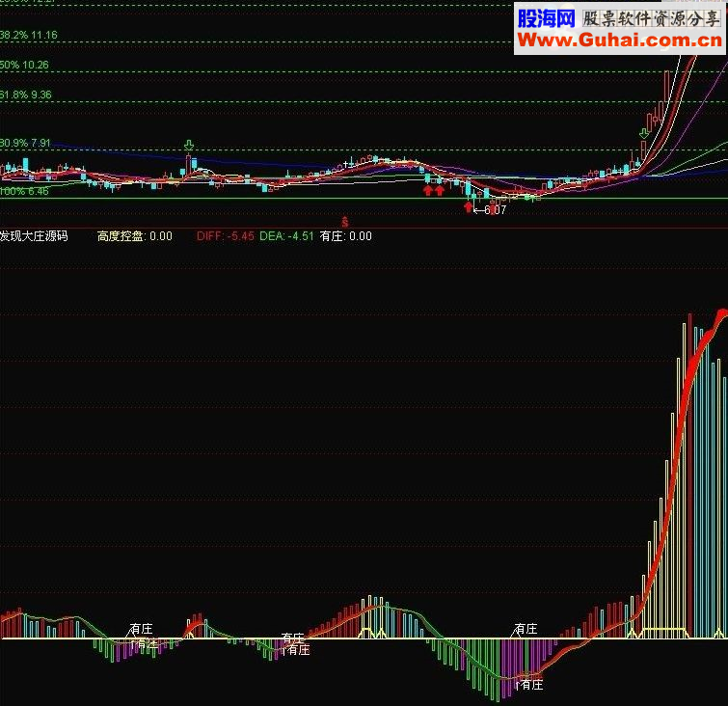Image resolution: width=728 pixels, height=706 pixels.
Task: Select the 50% 10.26 Fibonacci level label
Action: click(x=24, y=65)
